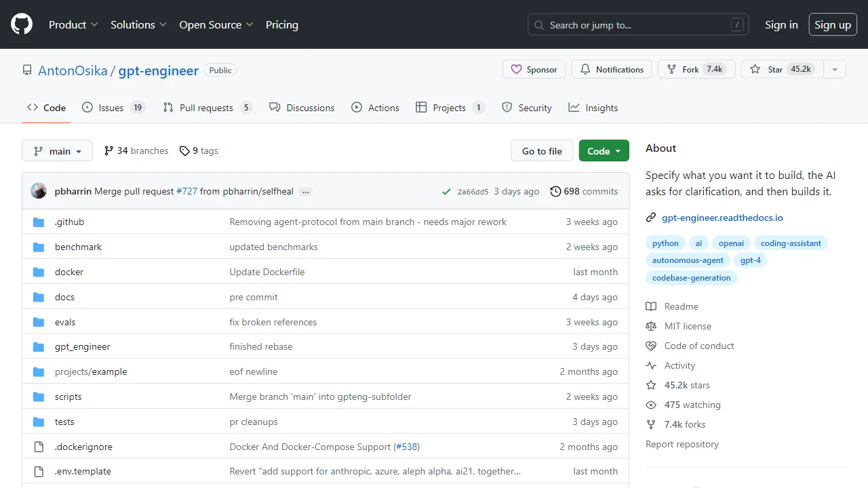Open the Actions tab
Viewport: 868px width, 488px height.
pyautogui.click(x=375, y=108)
